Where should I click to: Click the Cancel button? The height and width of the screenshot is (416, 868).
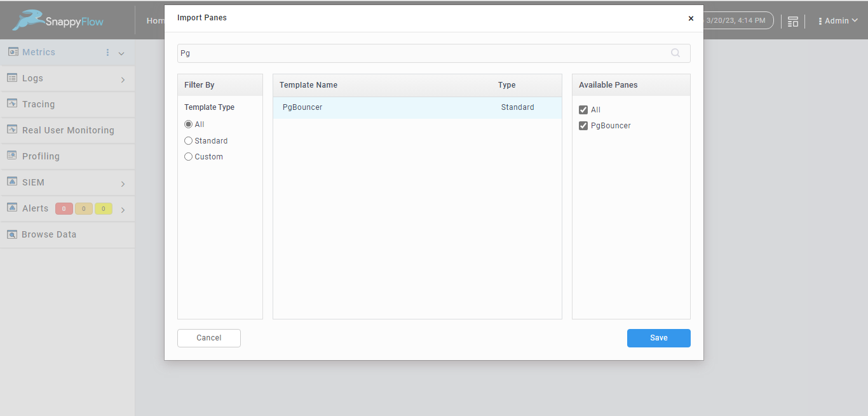(209, 338)
